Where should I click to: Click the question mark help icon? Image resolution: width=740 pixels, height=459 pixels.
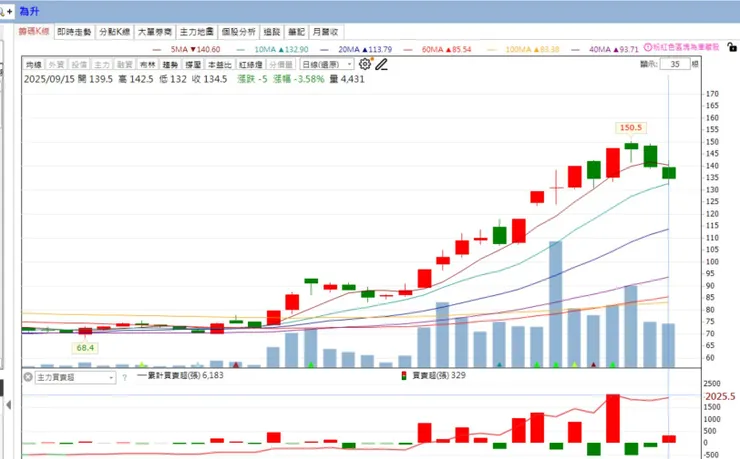(125, 377)
